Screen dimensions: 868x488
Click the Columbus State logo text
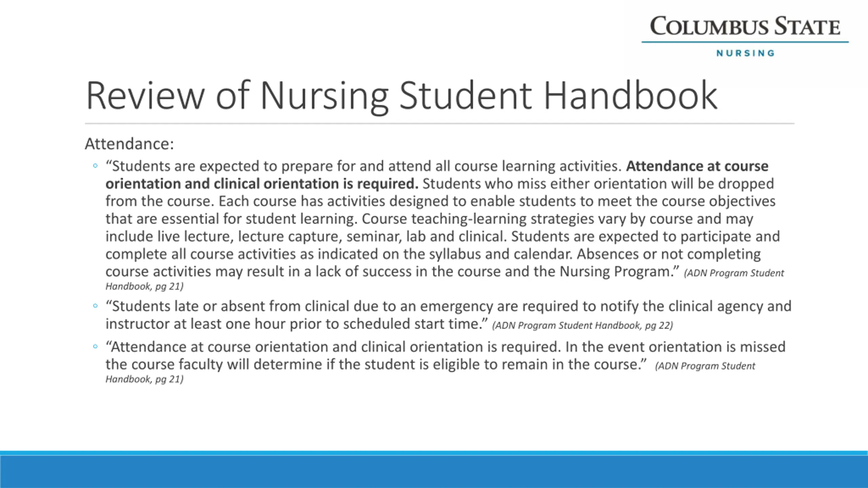(x=745, y=26)
